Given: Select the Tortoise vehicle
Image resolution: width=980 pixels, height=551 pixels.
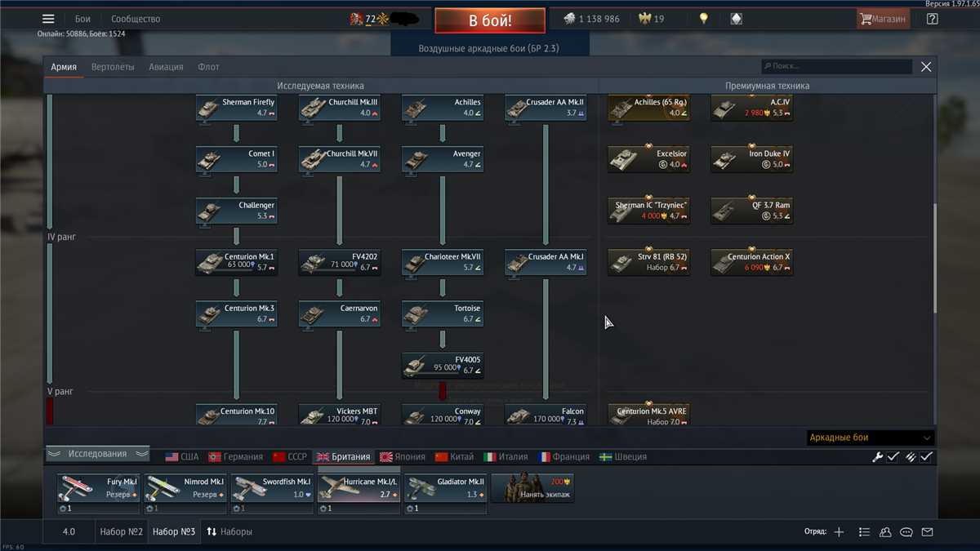Looking at the screenshot, I should (443, 313).
